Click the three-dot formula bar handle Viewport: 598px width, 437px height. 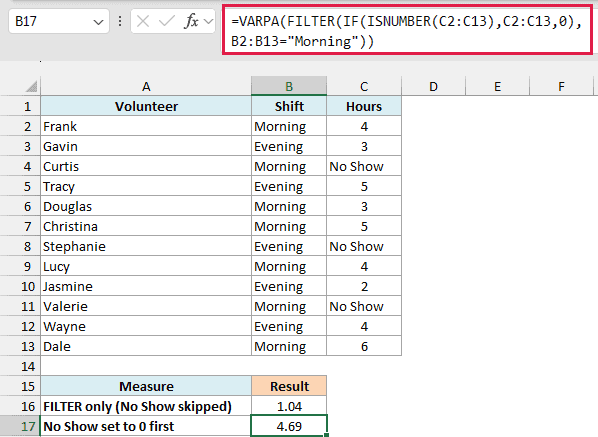tap(120, 21)
